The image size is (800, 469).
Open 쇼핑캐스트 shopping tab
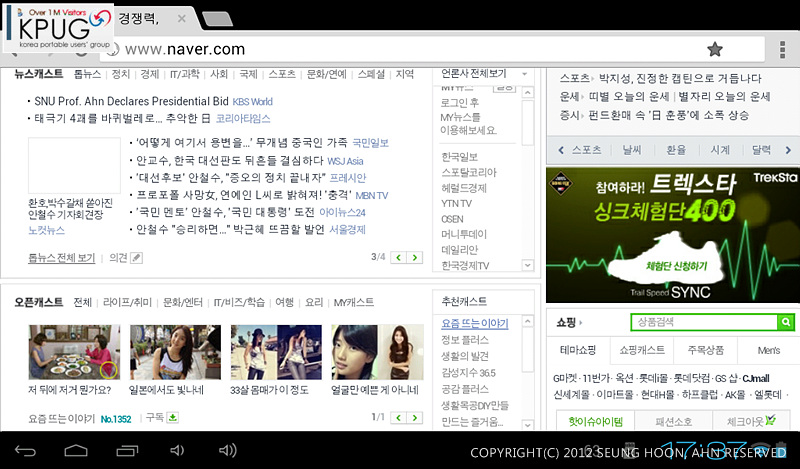642,350
